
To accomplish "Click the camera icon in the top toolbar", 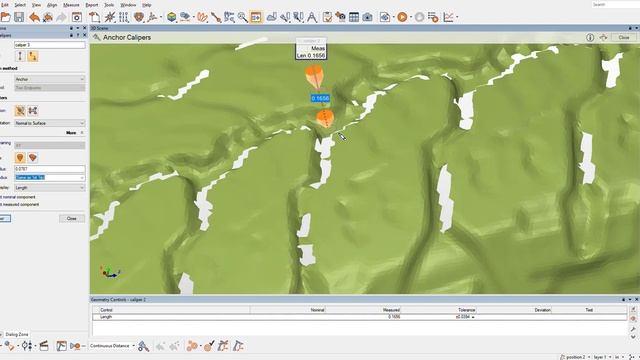I will pos(367,17).
